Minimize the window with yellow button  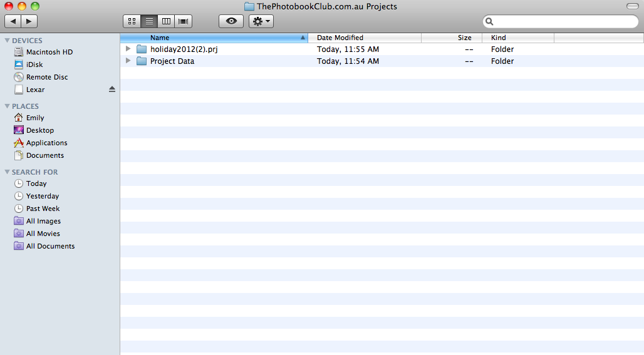point(22,6)
